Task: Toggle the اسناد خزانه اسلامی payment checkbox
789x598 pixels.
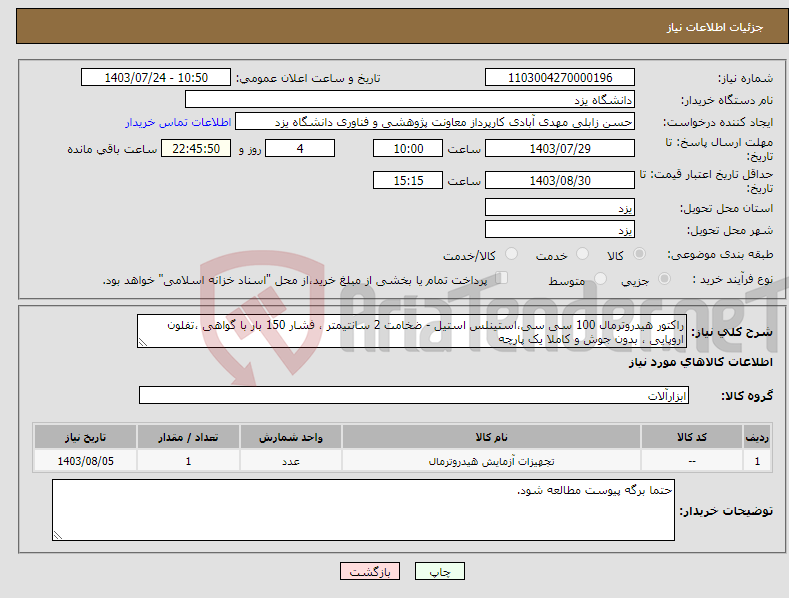Action: click(x=502, y=277)
